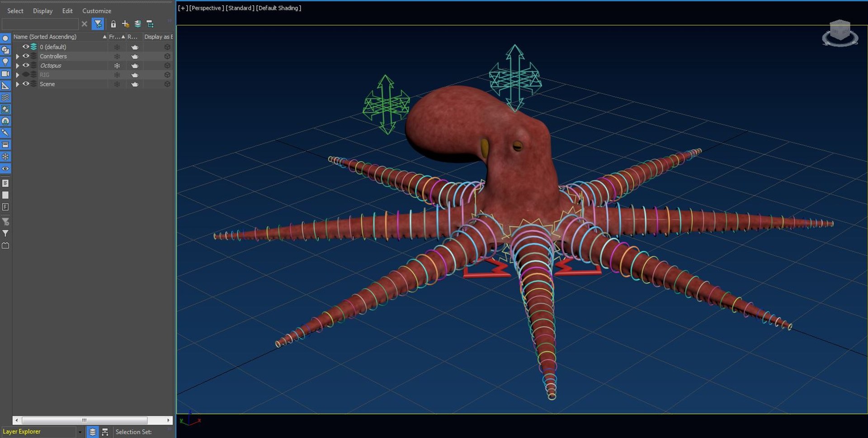Show the RIG layer via eye icon
Image resolution: width=868 pixels, height=438 pixels.
click(x=26, y=75)
